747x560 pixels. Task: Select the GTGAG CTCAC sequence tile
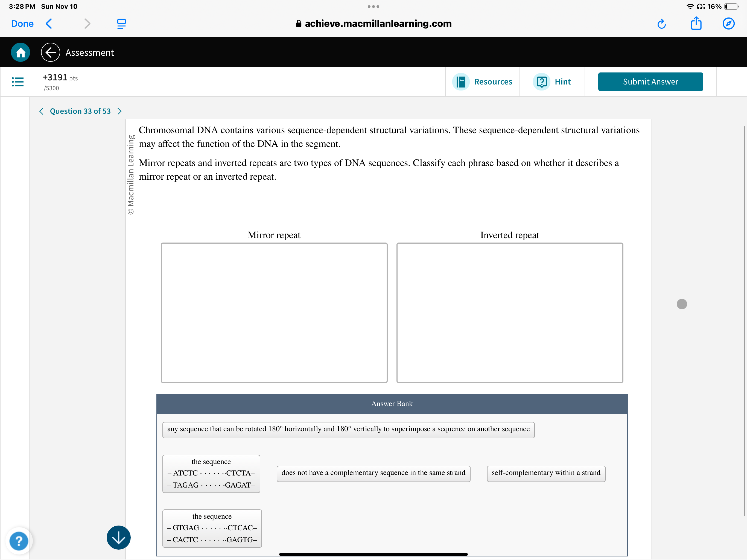pyautogui.click(x=212, y=528)
